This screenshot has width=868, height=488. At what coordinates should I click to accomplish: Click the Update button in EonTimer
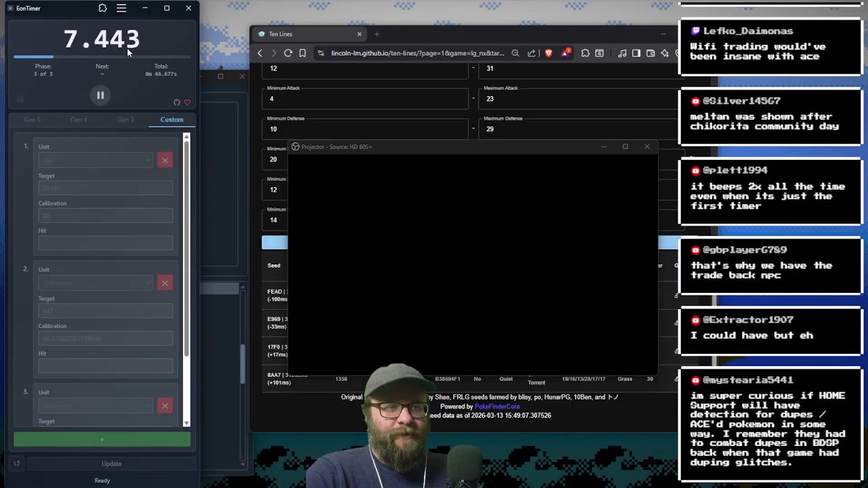pos(112,464)
